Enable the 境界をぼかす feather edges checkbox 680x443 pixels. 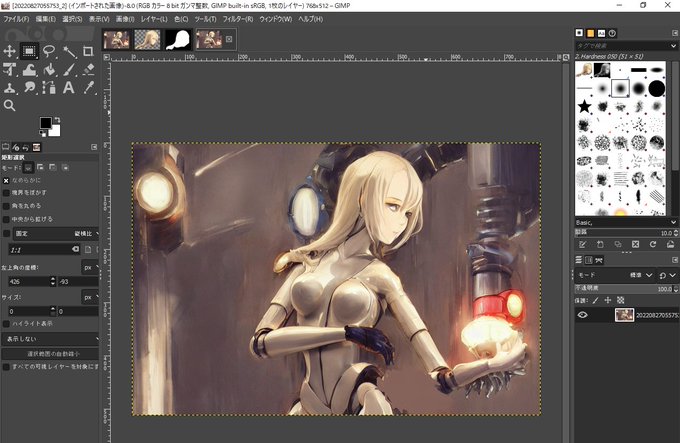(x=6, y=193)
